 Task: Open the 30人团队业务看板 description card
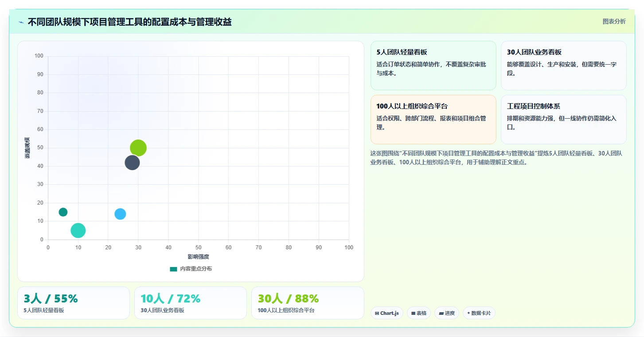click(x=563, y=66)
